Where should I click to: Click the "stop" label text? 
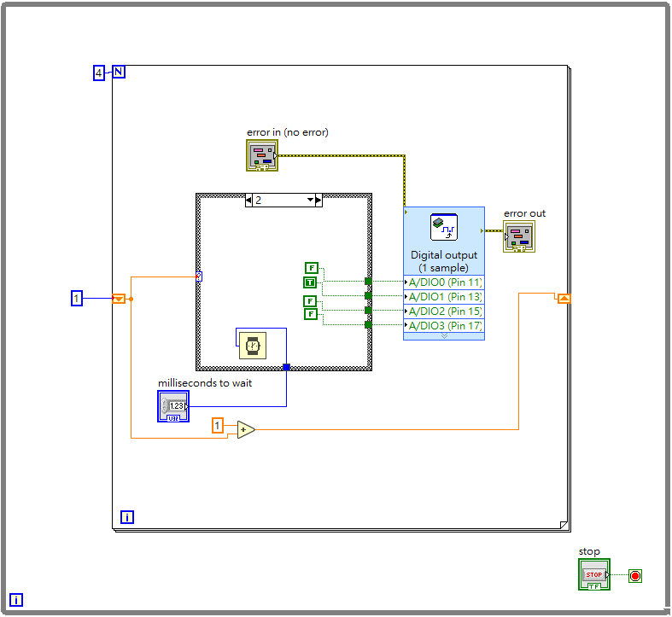[589, 552]
